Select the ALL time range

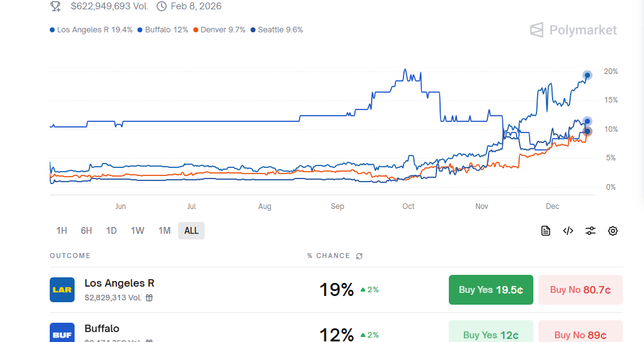point(191,231)
